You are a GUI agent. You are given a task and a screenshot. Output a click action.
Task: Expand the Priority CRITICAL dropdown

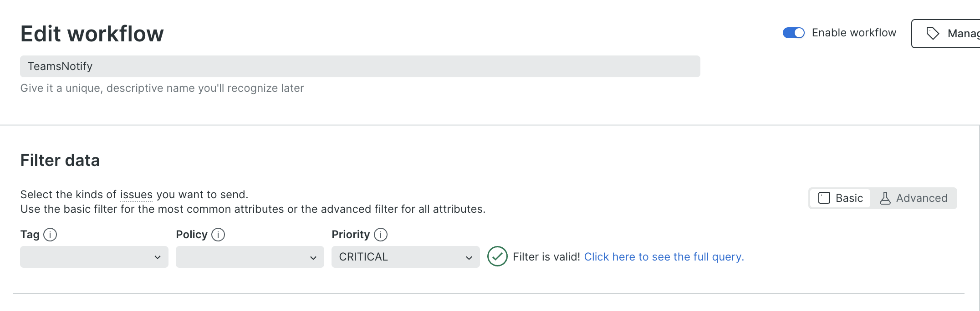coord(405,257)
